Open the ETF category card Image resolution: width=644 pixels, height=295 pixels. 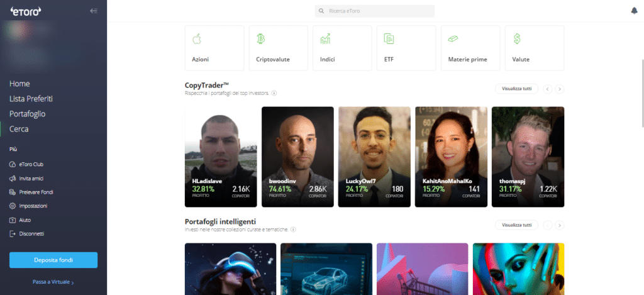(406, 48)
